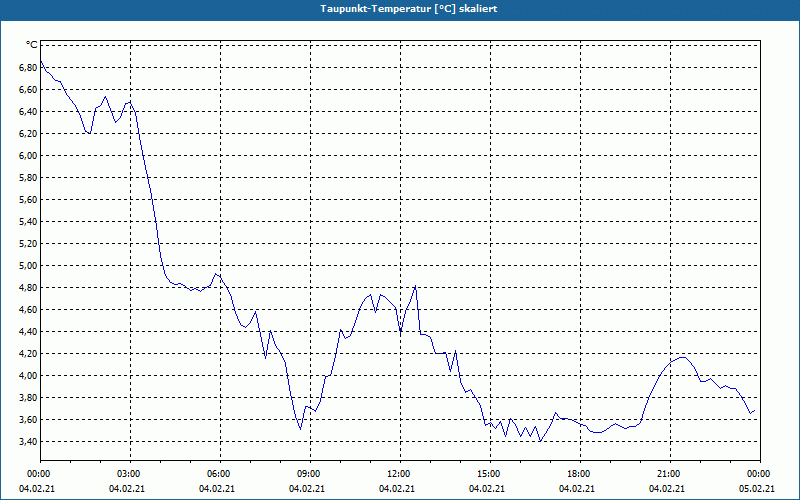Click the chart title 'Taupunkt-Temperatur [°C] skaliert'
Viewport: 800px width, 500px height.
tap(409, 9)
